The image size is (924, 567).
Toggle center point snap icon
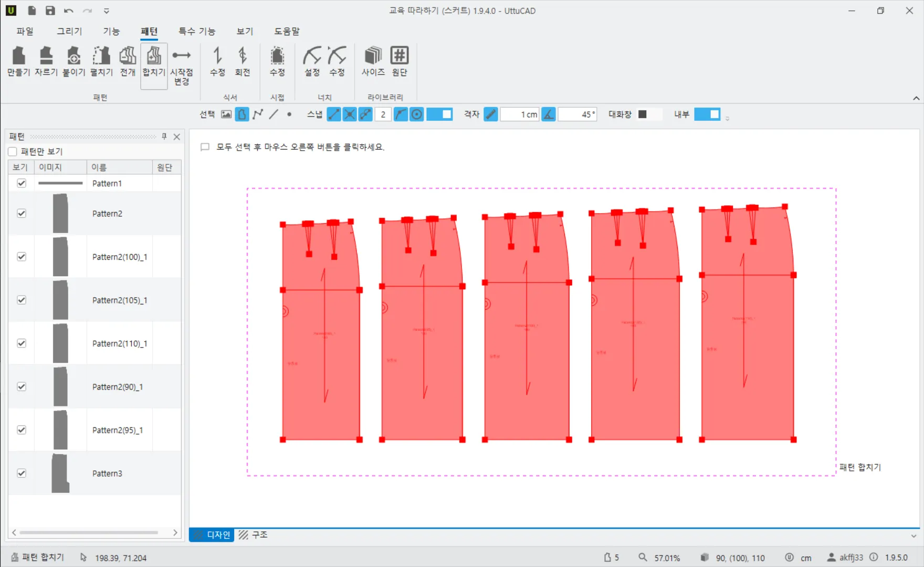[417, 114]
